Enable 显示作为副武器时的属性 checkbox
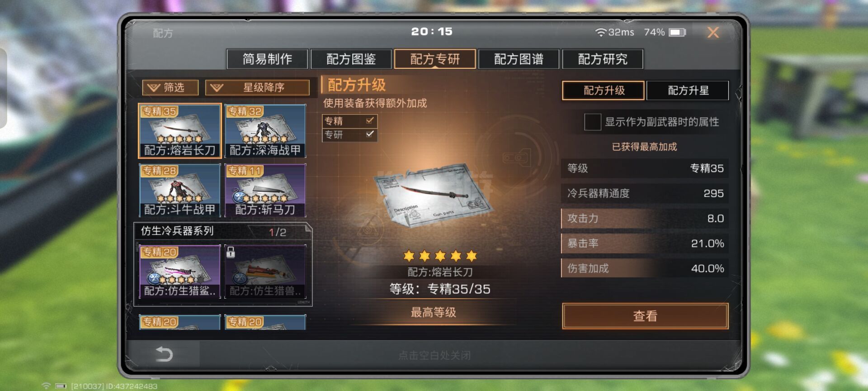 592,122
